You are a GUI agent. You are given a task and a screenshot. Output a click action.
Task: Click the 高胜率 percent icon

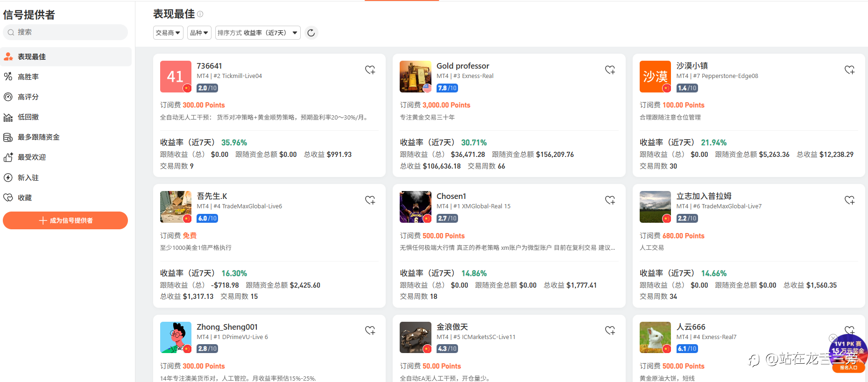coord(8,77)
